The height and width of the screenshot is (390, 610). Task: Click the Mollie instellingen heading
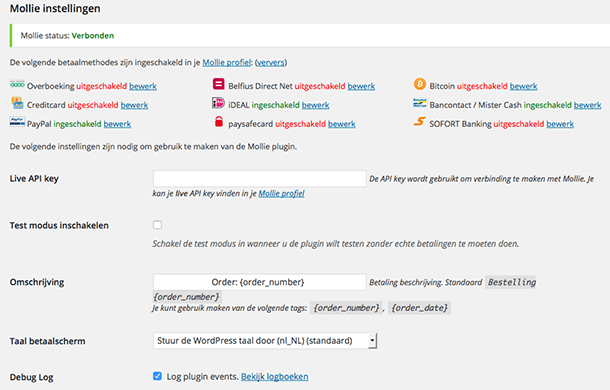click(55, 9)
